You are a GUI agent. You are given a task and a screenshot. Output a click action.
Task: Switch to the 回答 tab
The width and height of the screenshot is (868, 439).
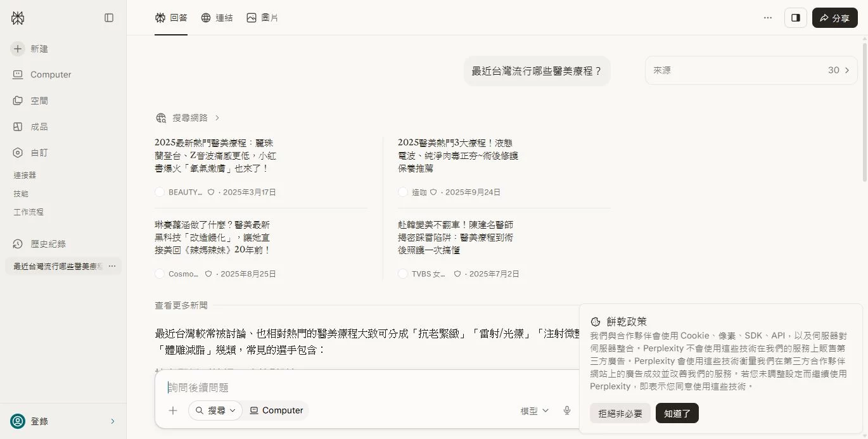pyautogui.click(x=171, y=18)
